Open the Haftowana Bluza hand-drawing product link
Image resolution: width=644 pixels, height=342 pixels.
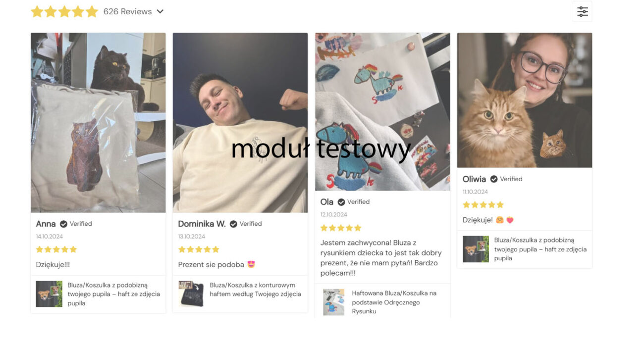click(x=394, y=302)
